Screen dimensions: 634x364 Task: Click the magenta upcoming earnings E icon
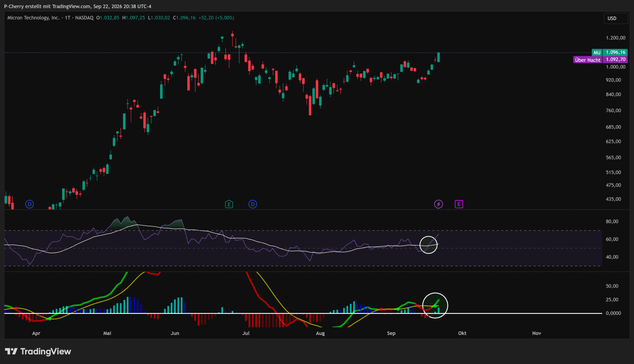459,204
